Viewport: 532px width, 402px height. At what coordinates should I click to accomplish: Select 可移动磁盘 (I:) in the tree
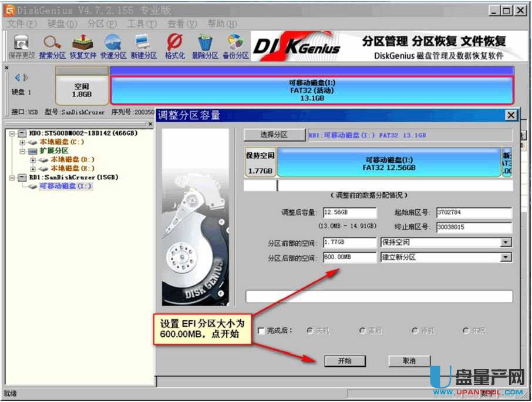click(66, 186)
